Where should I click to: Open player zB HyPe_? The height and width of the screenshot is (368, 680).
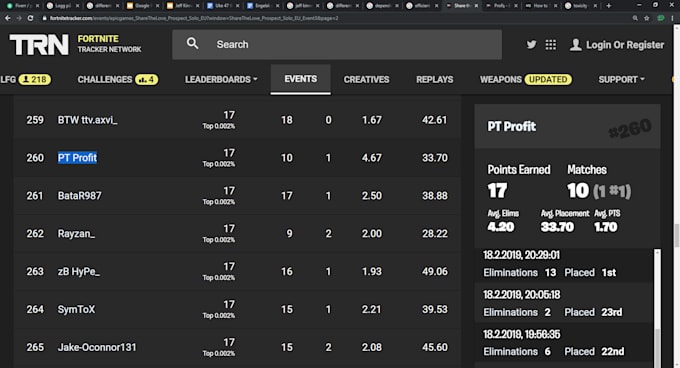78,271
